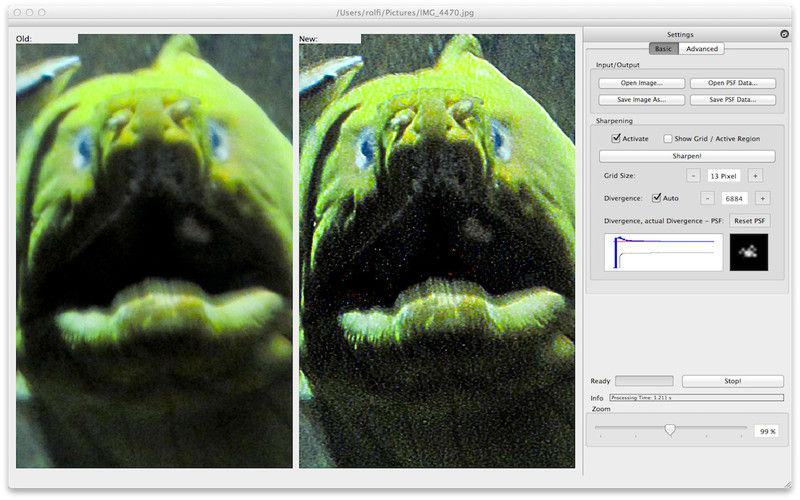Select the Basic tab
The width and height of the screenshot is (800, 500).
[663, 48]
